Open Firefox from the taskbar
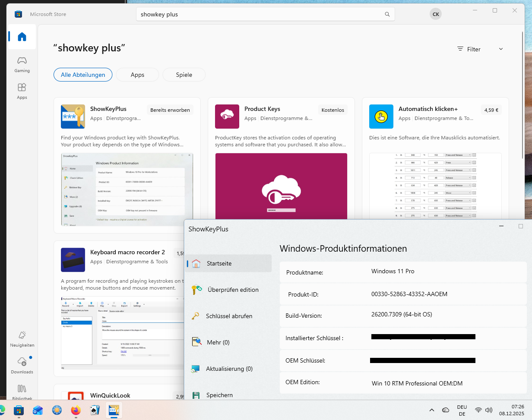Image resolution: width=532 pixels, height=420 pixels. [76, 410]
